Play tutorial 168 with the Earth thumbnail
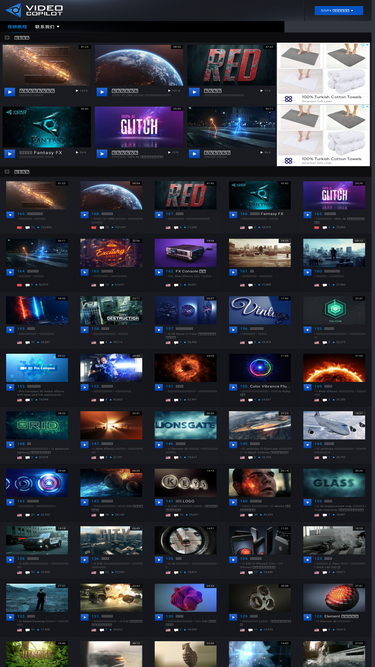 (x=85, y=215)
